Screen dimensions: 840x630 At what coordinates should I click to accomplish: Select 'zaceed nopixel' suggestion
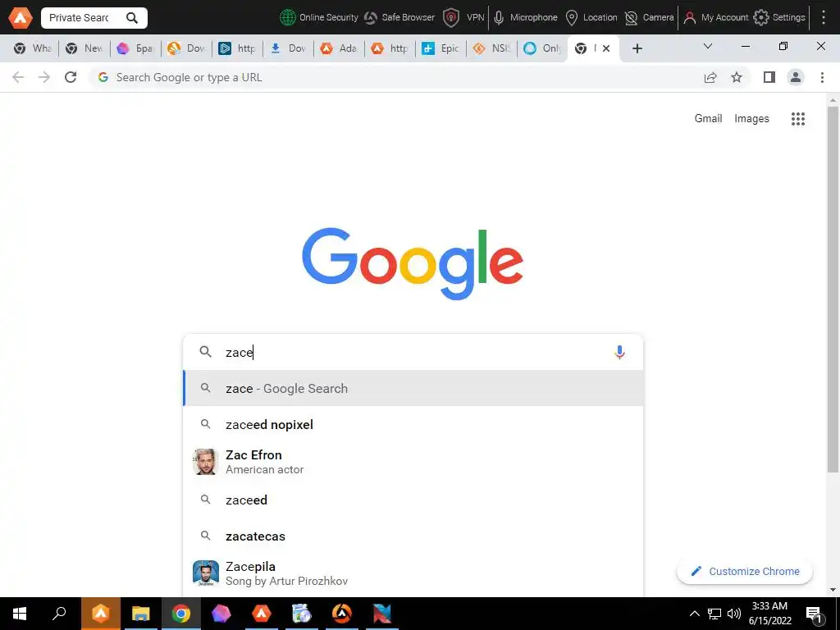pos(413,424)
